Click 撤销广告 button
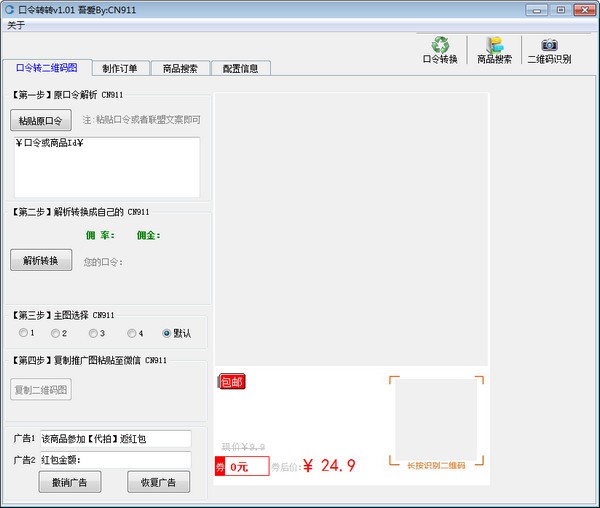 [70, 482]
